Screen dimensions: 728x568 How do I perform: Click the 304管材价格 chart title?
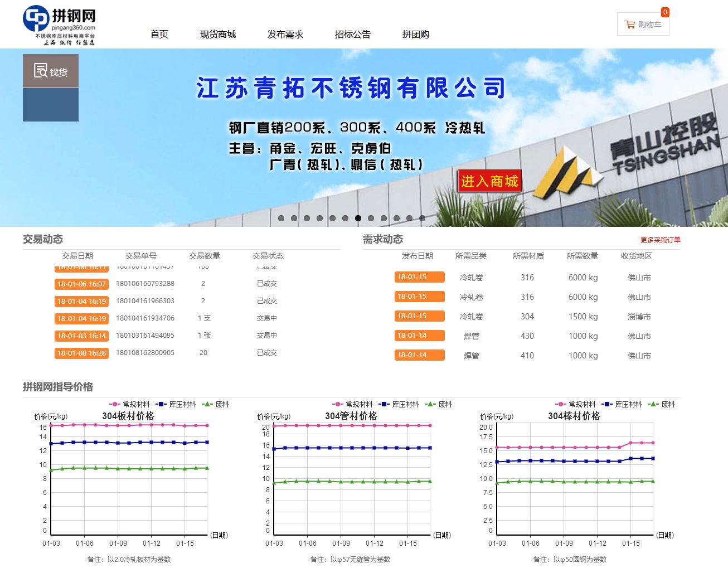pyautogui.click(x=351, y=416)
